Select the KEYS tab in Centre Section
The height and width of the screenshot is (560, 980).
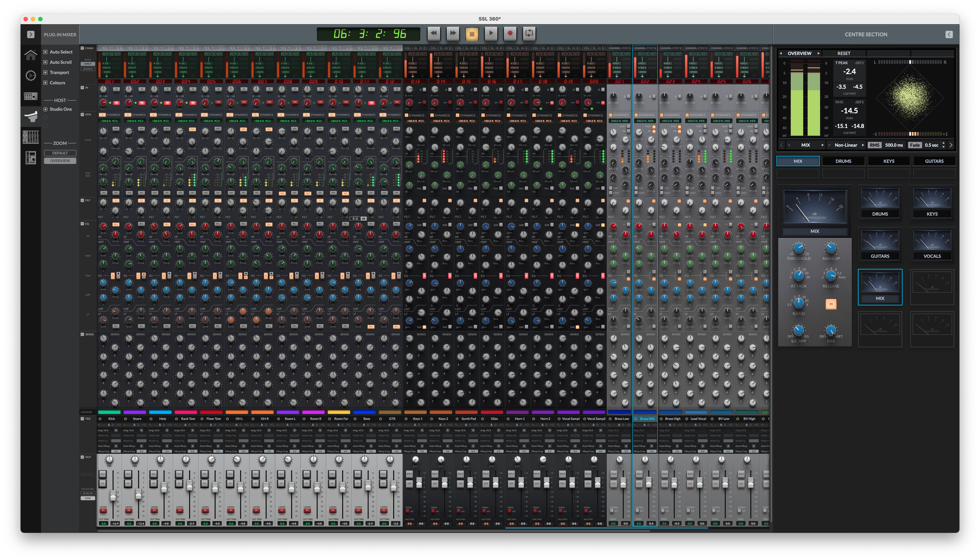[x=888, y=161]
